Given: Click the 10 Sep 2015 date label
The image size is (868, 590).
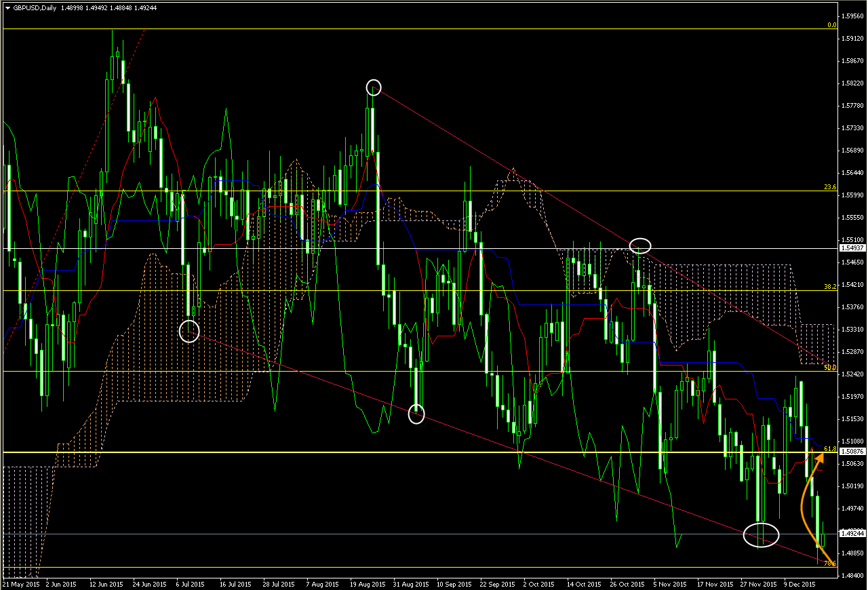Looking at the screenshot, I should [x=454, y=583].
